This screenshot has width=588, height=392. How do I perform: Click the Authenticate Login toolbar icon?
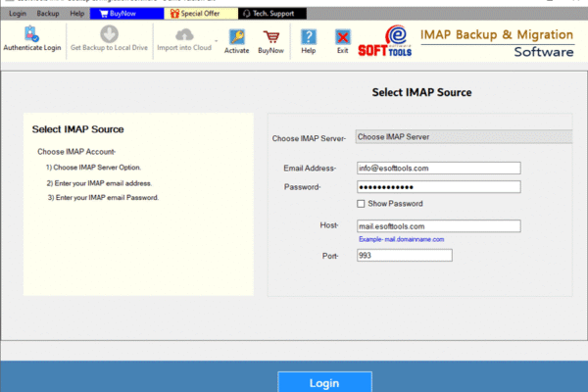pos(31,33)
